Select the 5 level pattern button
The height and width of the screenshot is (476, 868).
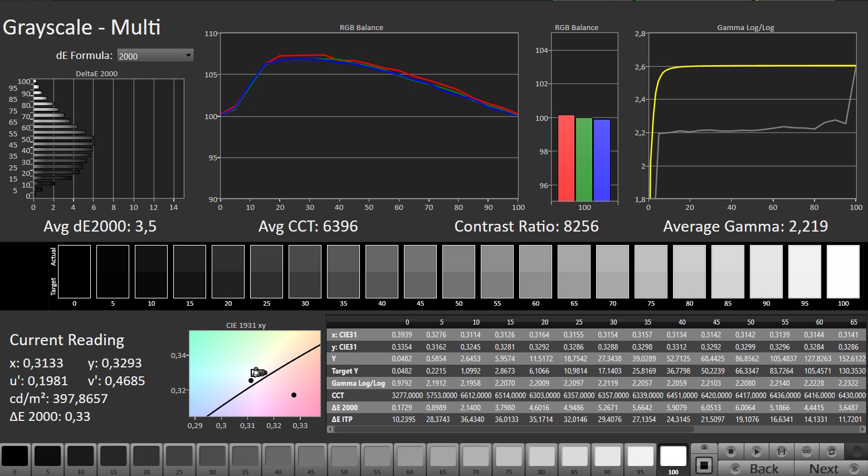[48, 460]
